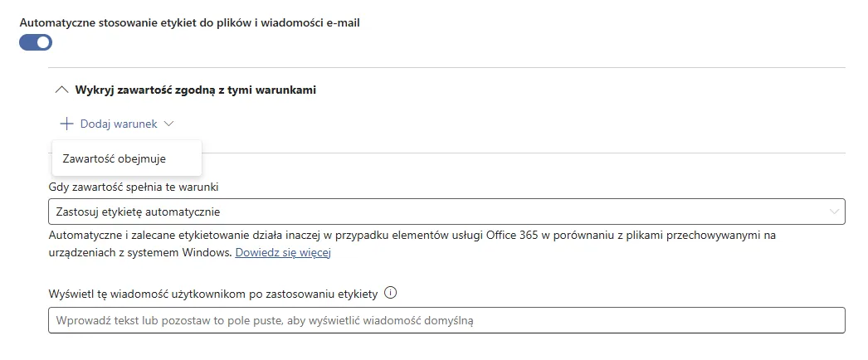Click the Wykryj zawartość zgodną heading text
This screenshot has height=360, width=868.
[x=195, y=90]
